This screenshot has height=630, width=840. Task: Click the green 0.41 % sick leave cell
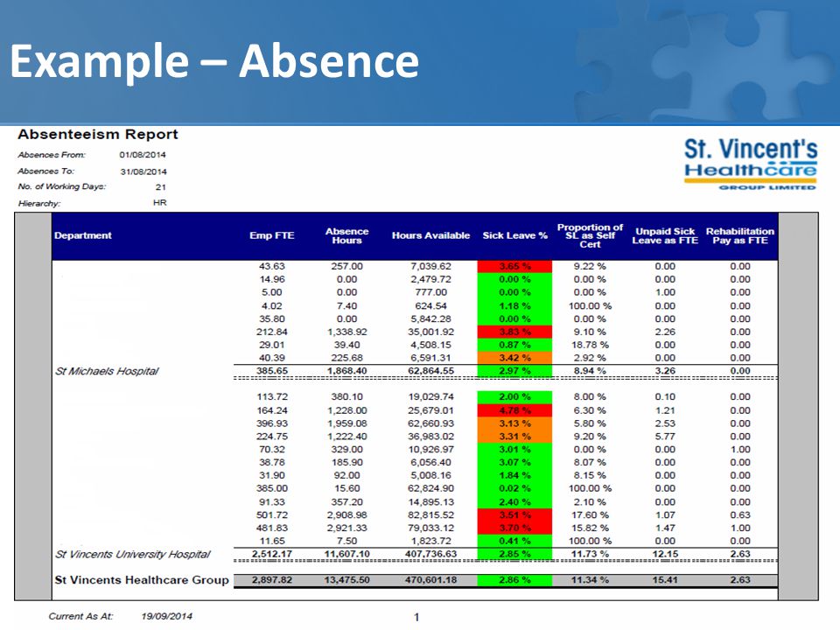(x=514, y=541)
